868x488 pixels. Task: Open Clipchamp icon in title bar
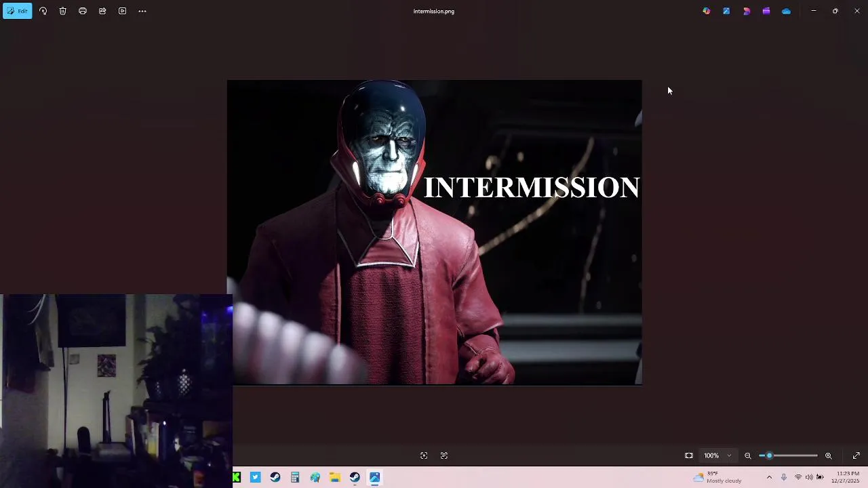pyautogui.click(x=747, y=11)
